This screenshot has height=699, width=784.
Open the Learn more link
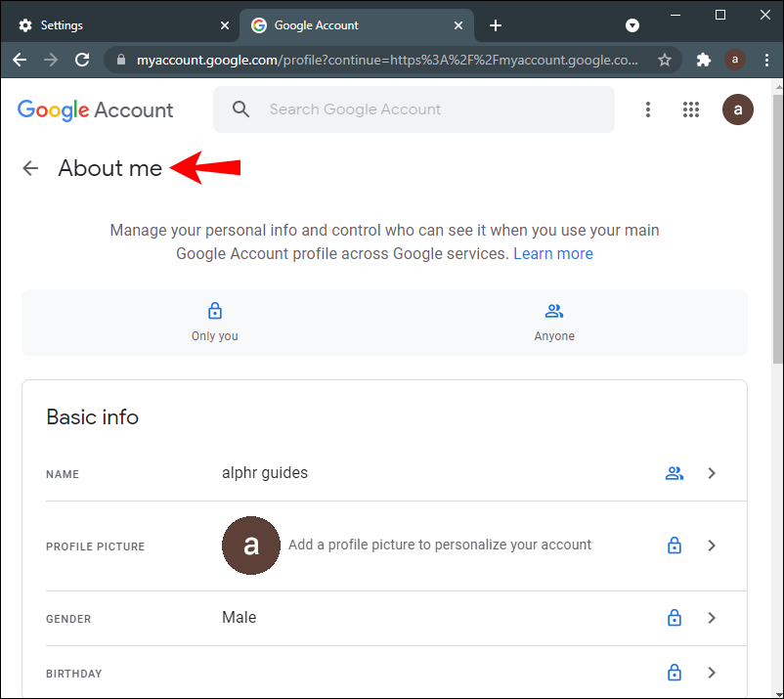[x=553, y=253]
